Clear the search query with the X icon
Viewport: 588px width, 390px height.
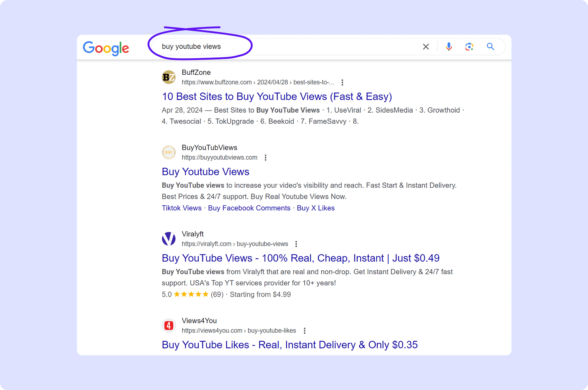point(426,46)
